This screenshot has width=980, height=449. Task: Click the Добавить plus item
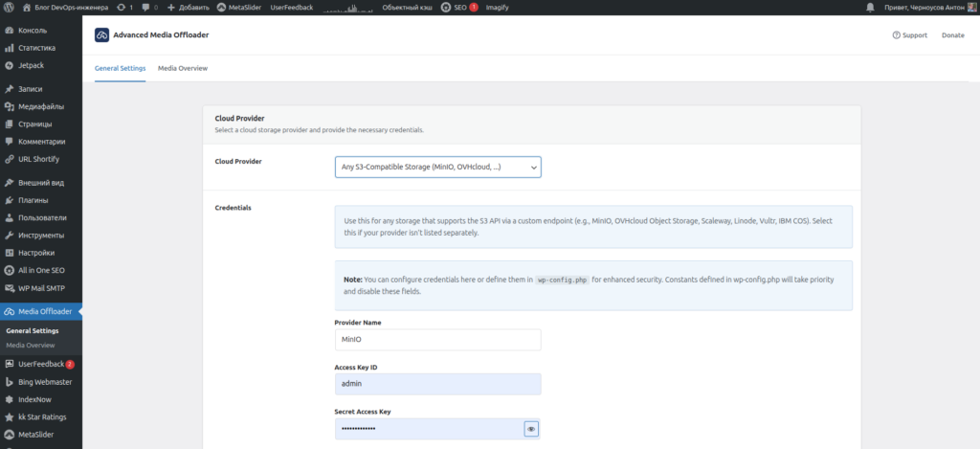189,8
